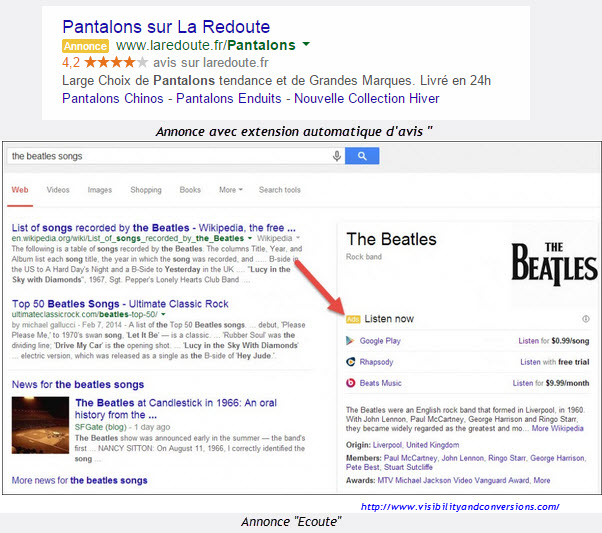This screenshot has width=602, height=533.
Task: Click Listen with free trial offer
Action: pyautogui.click(x=555, y=362)
